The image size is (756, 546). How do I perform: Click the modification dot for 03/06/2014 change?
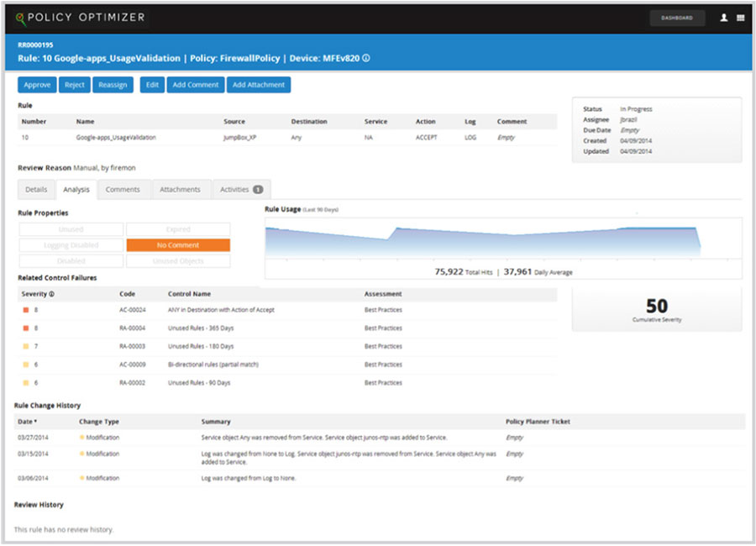82,478
